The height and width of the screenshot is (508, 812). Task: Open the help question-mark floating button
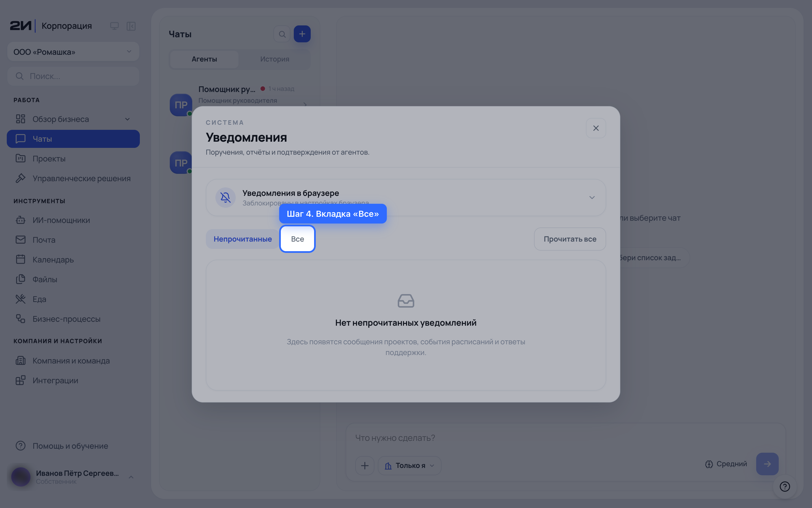click(x=784, y=486)
